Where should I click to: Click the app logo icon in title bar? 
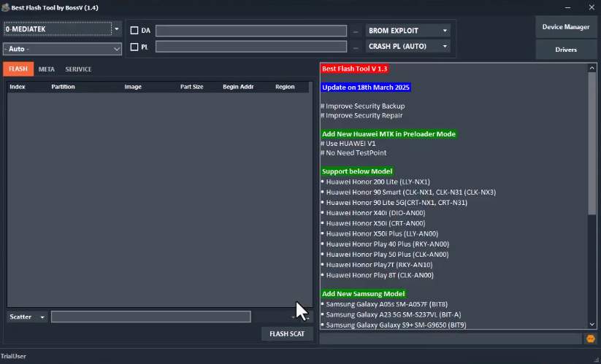click(5, 7)
